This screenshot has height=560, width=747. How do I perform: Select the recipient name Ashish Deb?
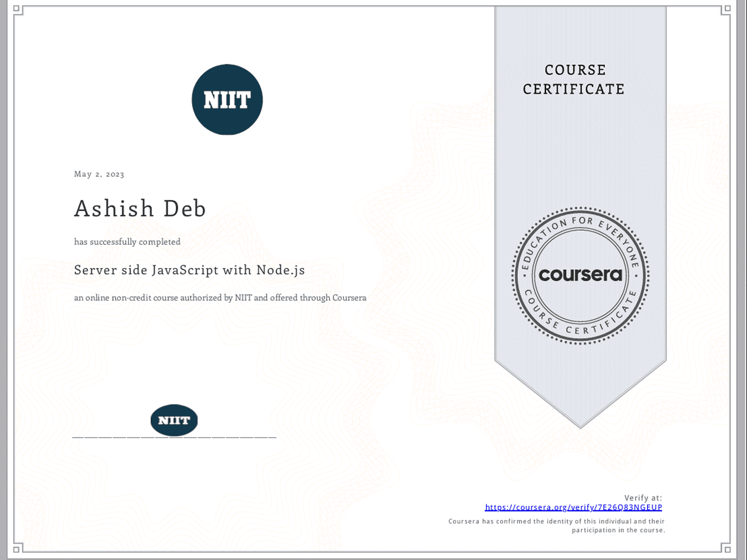point(140,208)
